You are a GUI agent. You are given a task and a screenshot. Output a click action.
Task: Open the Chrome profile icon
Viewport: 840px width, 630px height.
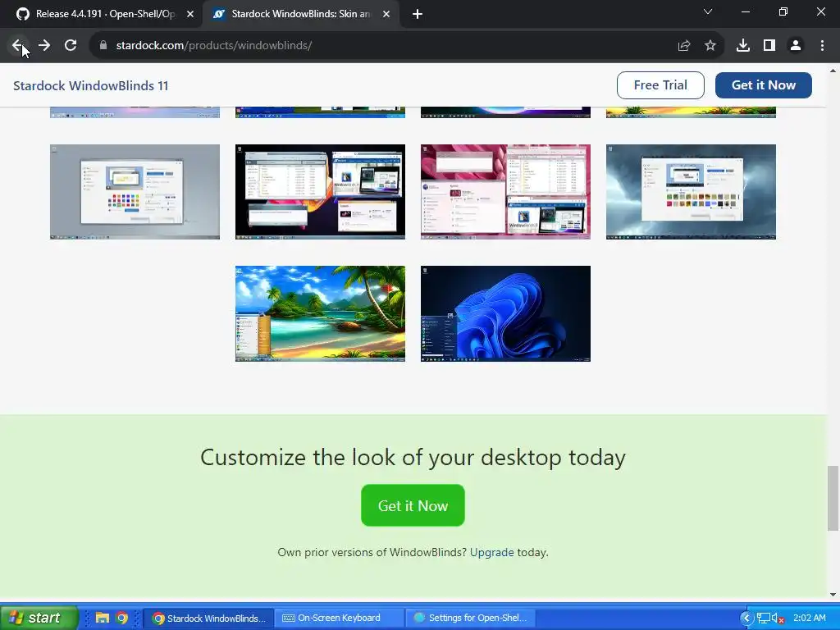click(796, 46)
